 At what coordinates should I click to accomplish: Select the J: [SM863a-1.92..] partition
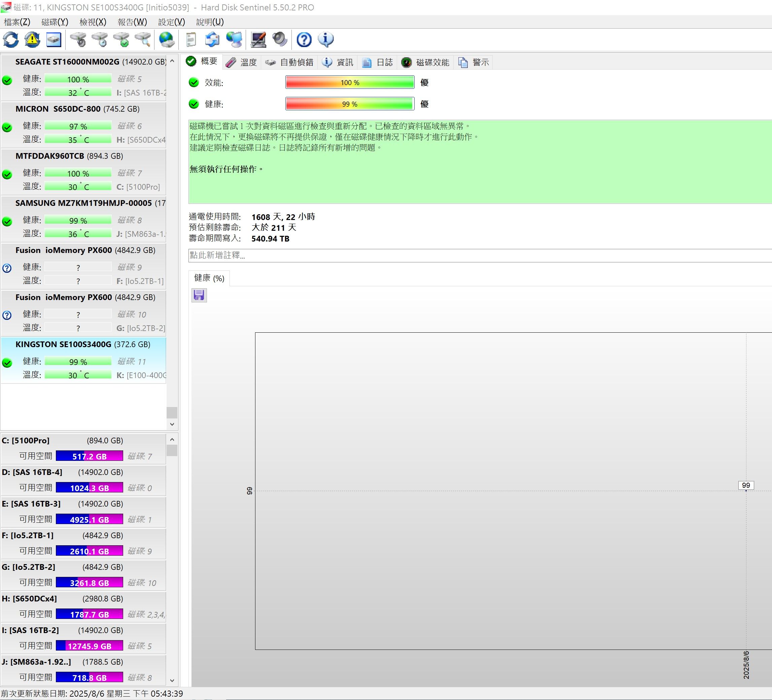pyautogui.click(x=83, y=670)
